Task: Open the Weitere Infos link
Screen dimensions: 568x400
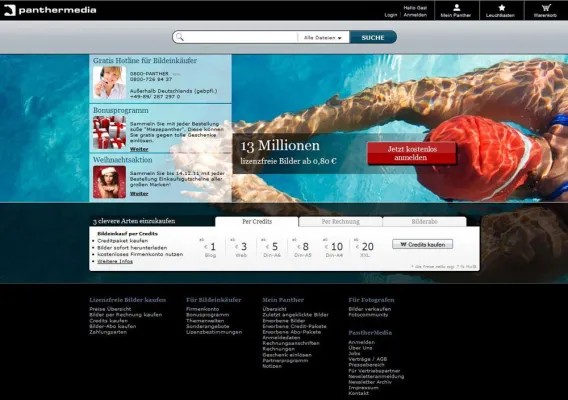Action: 115,261
